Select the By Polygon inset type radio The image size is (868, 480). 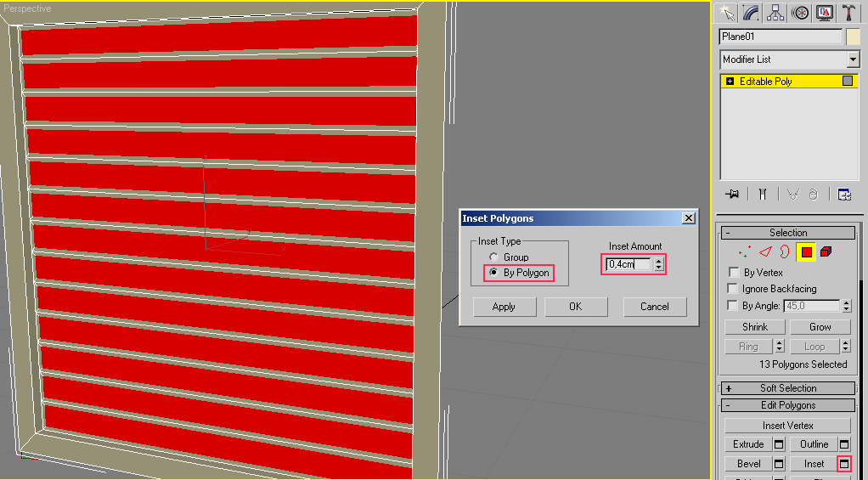pos(493,273)
